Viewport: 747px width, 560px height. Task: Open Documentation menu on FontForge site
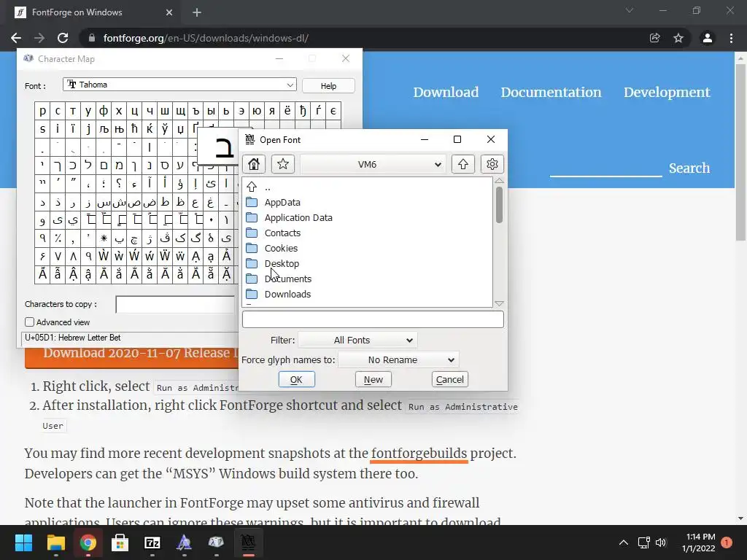pyautogui.click(x=551, y=93)
